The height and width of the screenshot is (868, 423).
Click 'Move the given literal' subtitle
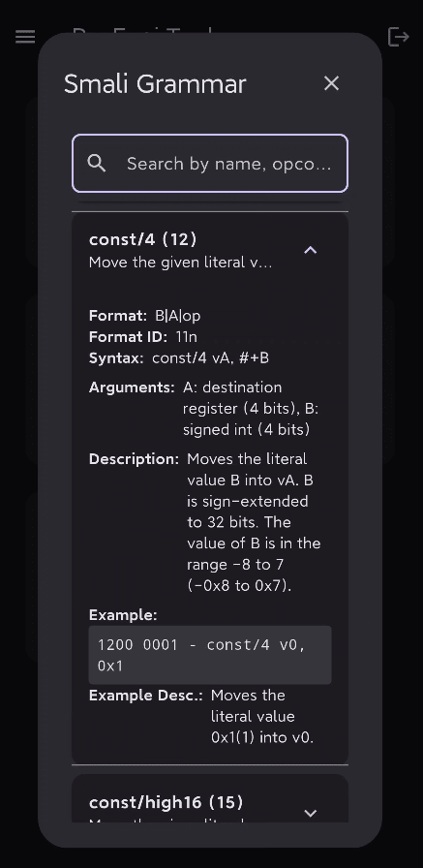tap(180, 263)
